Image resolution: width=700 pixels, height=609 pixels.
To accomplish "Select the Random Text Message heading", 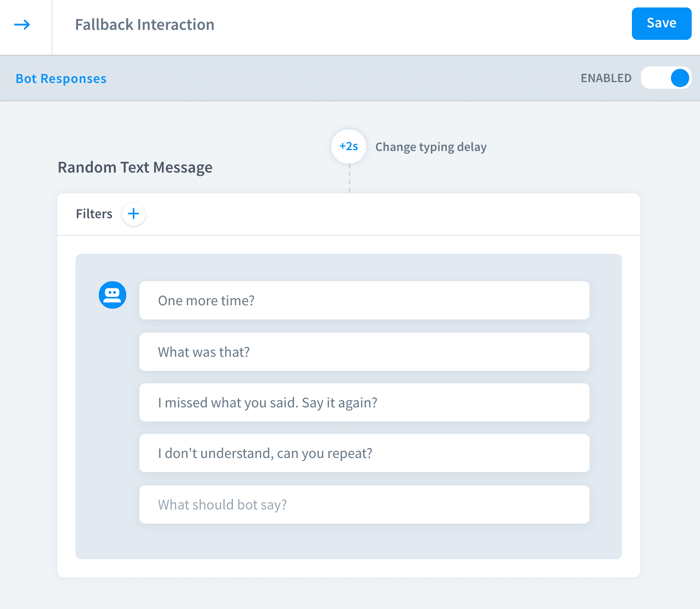I will click(x=135, y=168).
